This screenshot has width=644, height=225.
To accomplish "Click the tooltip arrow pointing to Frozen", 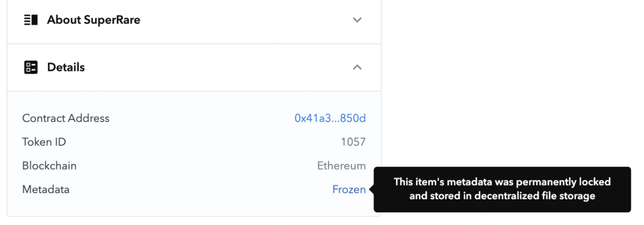I will [371, 190].
